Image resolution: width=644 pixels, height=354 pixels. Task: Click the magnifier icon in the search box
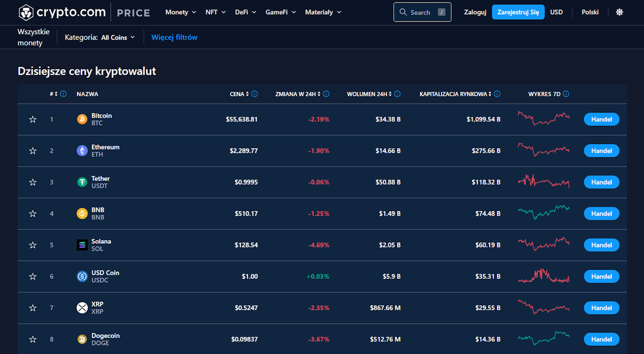coord(403,12)
